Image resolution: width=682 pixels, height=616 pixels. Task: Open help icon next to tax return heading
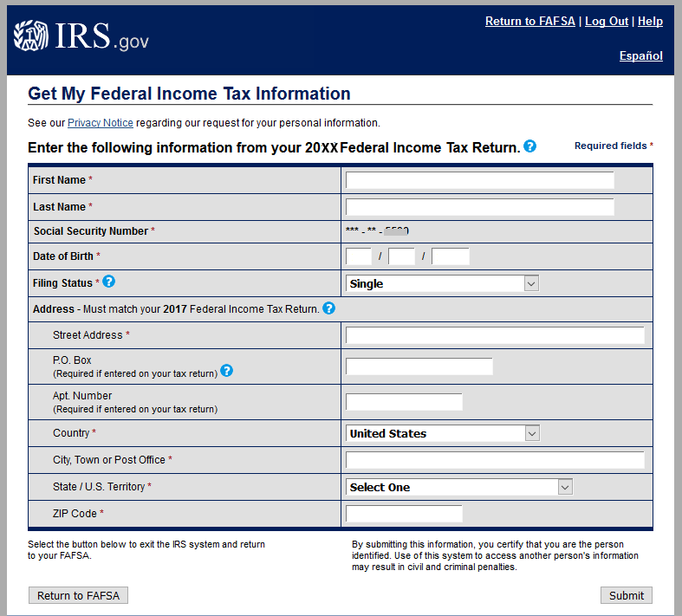point(529,146)
